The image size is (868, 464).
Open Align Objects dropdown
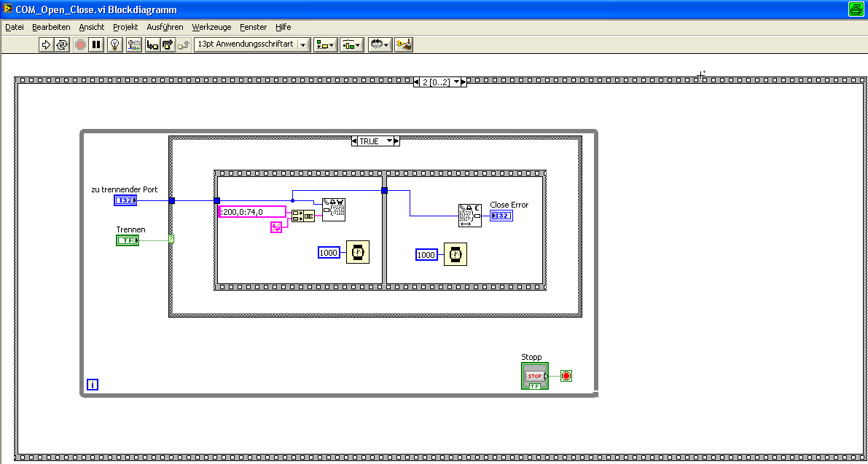pos(325,44)
